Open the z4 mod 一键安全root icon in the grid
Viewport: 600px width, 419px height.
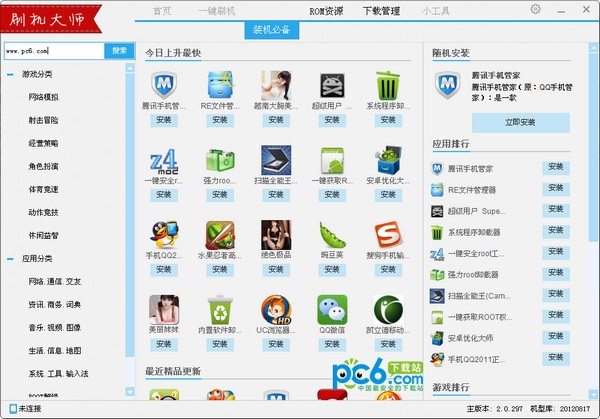[x=164, y=161]
